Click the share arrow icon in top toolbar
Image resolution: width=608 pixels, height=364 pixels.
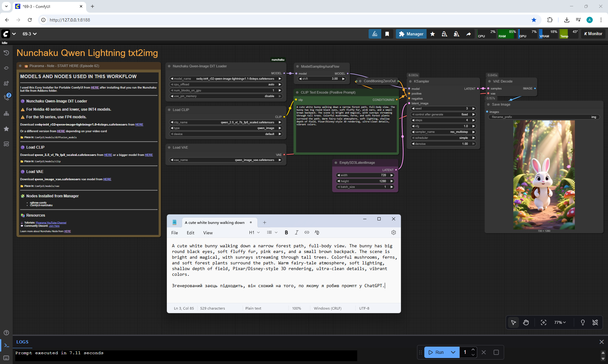click(468, 34)
